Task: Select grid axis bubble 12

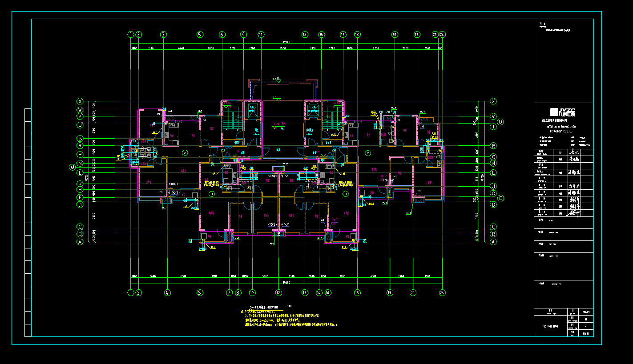Action: click(278, 292)
